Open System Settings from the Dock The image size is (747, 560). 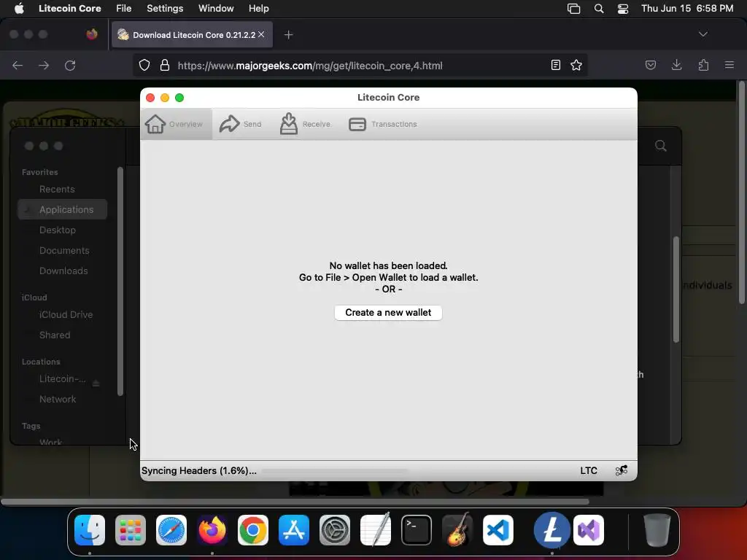334,530
